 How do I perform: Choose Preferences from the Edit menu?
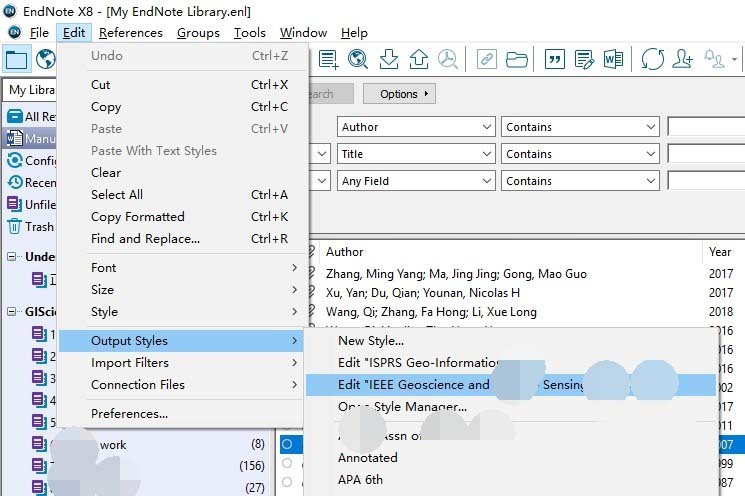(x=129, y=413)
